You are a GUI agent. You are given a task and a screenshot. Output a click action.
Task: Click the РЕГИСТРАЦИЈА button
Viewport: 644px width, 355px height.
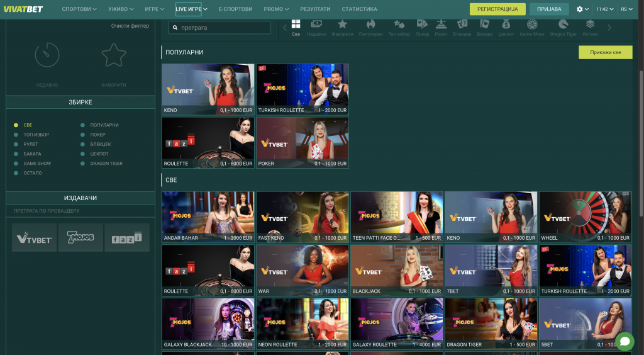(x=497, y=9)
